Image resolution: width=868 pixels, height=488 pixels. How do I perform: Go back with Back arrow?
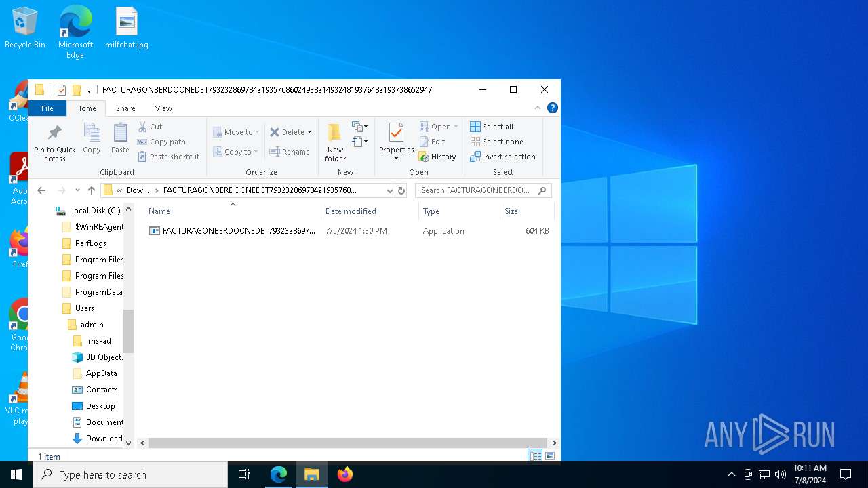pyautogui.click(x=41, y=190)
